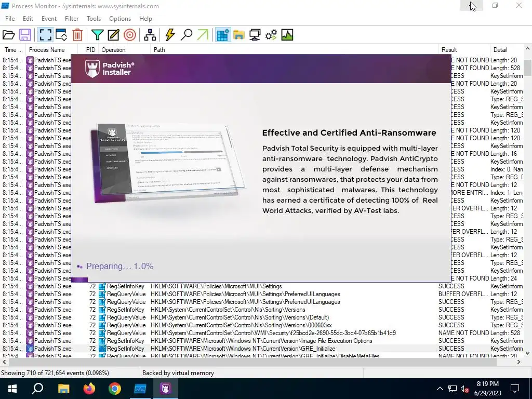Click the Path column header

coord(294,50)
